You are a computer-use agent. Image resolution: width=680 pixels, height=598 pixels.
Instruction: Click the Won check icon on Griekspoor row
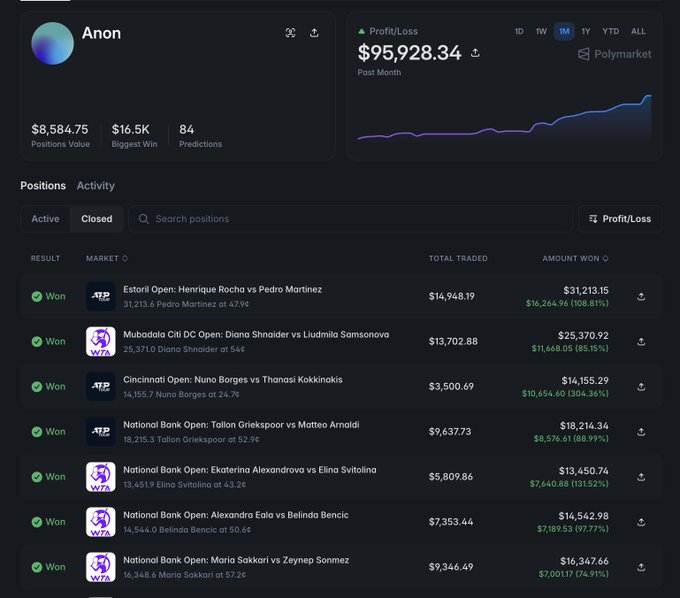tap(37, 431)
